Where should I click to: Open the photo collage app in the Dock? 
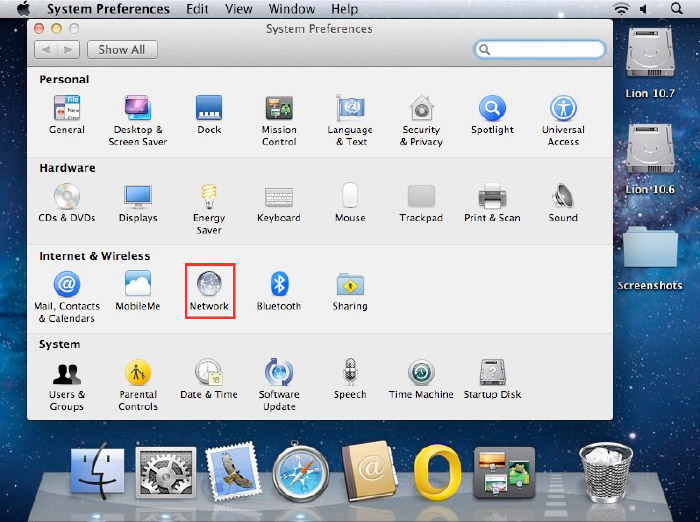(504, 473)
